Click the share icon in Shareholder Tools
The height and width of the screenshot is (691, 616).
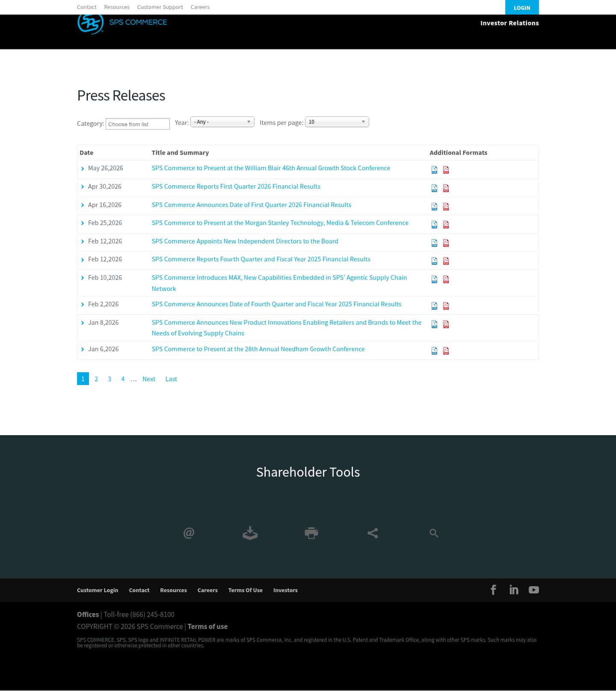373,533
